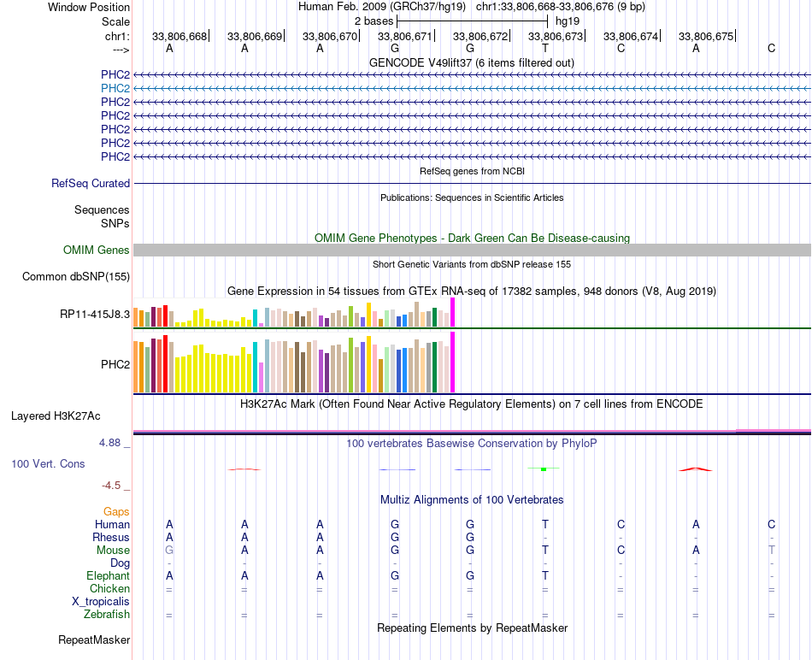The image size is (812, 660).
Task: Click the Repeating Elements by RepeatMasker title
Action: click(x=472, y=628)
